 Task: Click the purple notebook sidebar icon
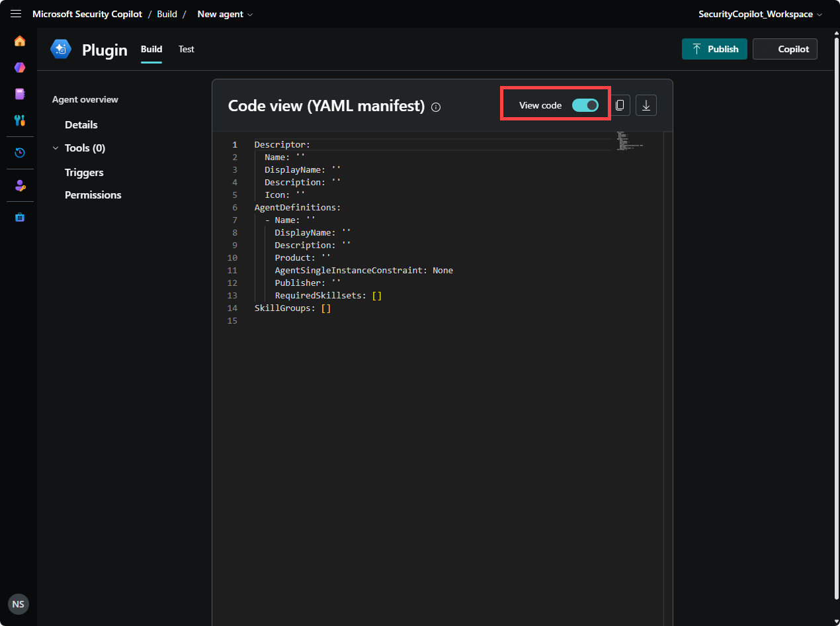coord(20,94)
